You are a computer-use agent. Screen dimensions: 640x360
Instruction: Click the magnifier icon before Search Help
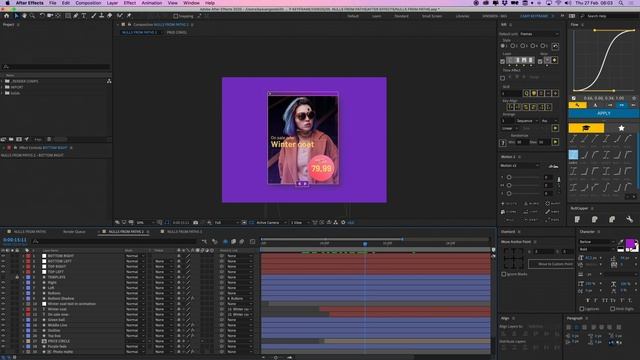click(x=582, y=16)
